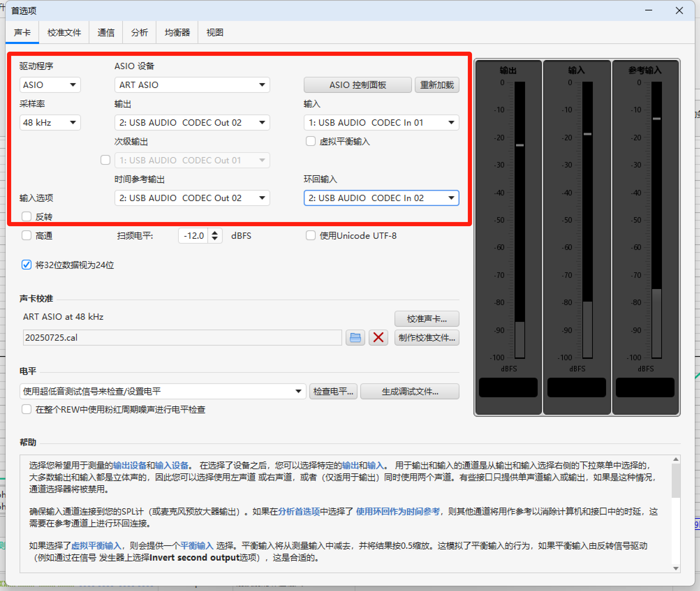Enable the 次级输出 checkbox
Viewport: 700px width, 591px height.
click(x=105, y=160)
